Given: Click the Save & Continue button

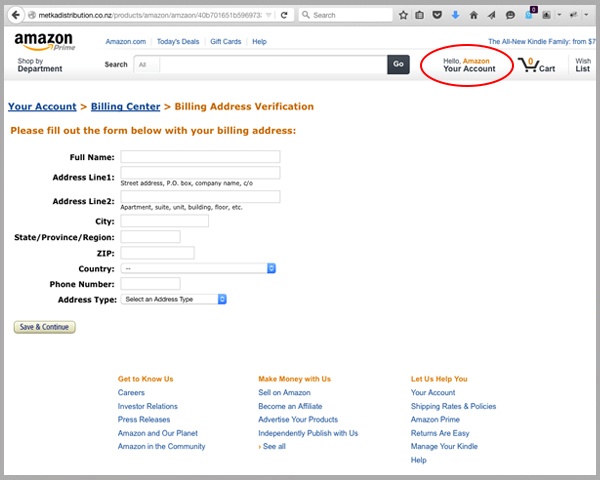Looking at the screenshot, I should pyautogui.click(x=44, y=327).
